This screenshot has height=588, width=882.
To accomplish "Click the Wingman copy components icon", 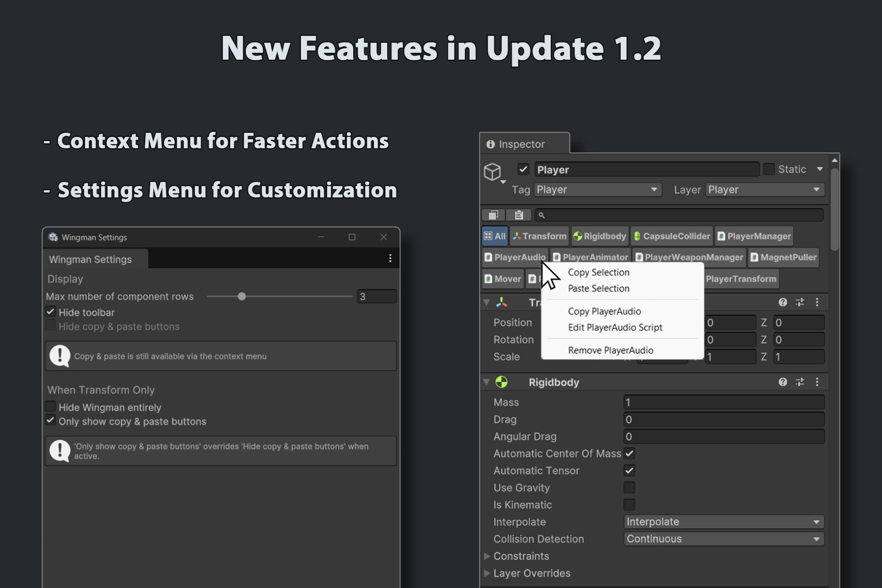I will click(x=493, y=215).
